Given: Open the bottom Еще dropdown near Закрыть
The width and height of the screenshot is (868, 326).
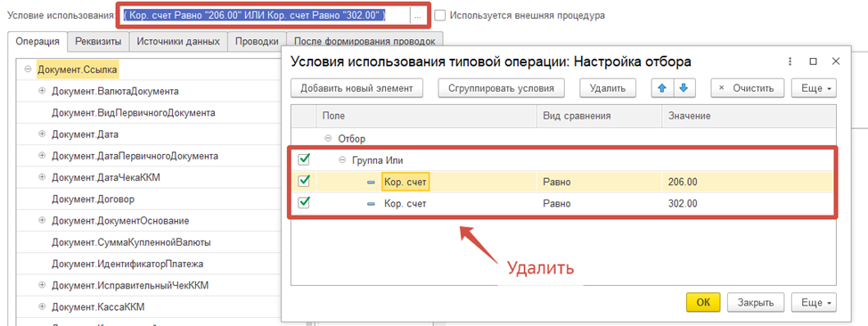Looking at the screenshot, I should point(815,302).
